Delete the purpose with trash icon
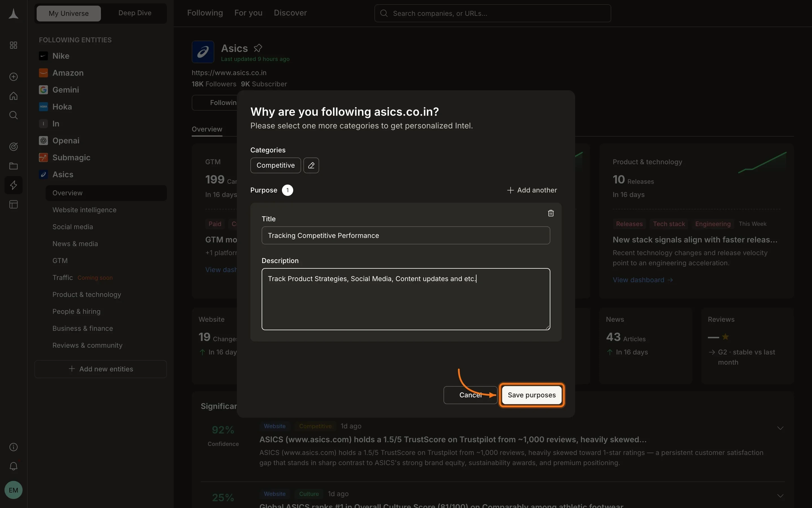This screenshot has height=508, width=812. [551, 213]
